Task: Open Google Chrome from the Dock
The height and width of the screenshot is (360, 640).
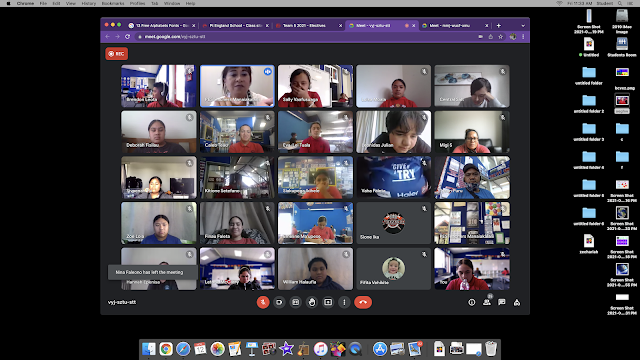Action: 166,349
